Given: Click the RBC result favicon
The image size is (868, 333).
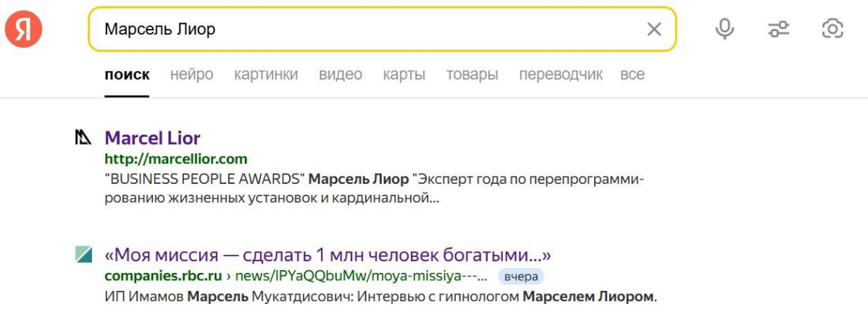Looking at the screenshot, I should [83, 254].
